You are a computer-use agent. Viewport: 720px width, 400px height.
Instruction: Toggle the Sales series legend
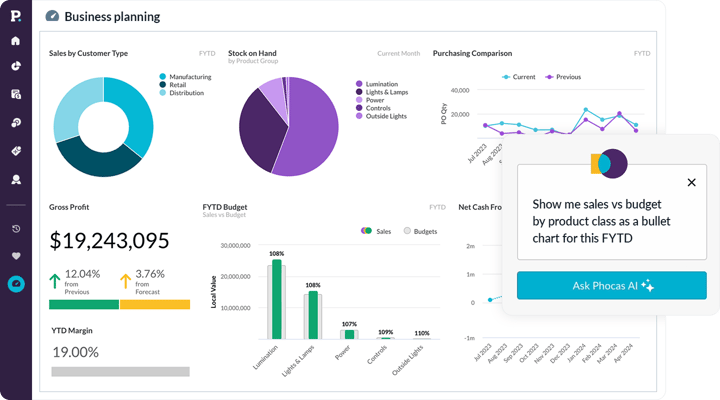click(x=376, y=231)
